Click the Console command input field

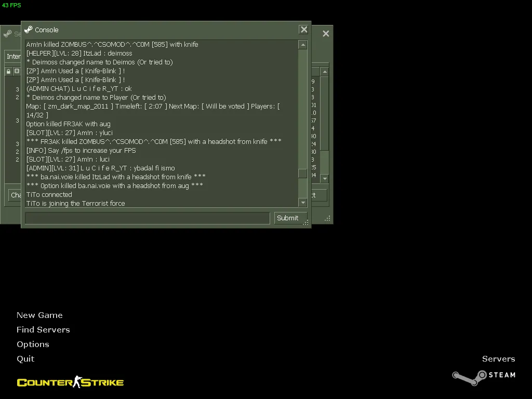click(148, 218)
